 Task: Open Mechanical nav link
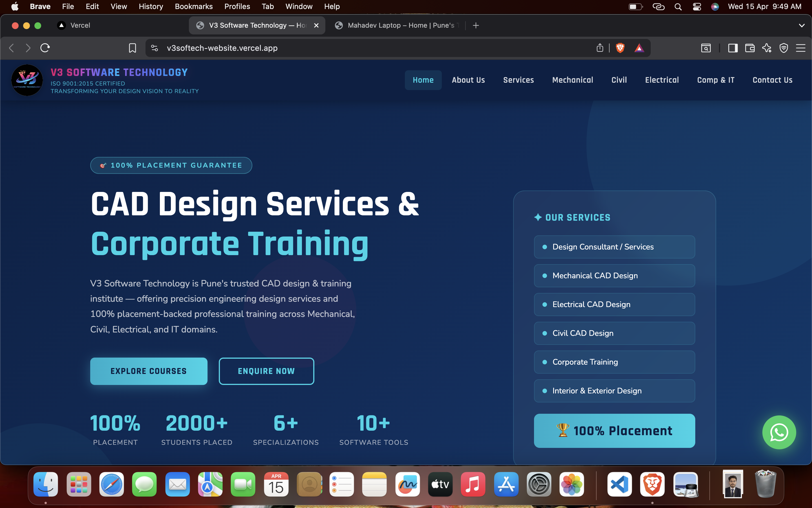tap(572, 80)
